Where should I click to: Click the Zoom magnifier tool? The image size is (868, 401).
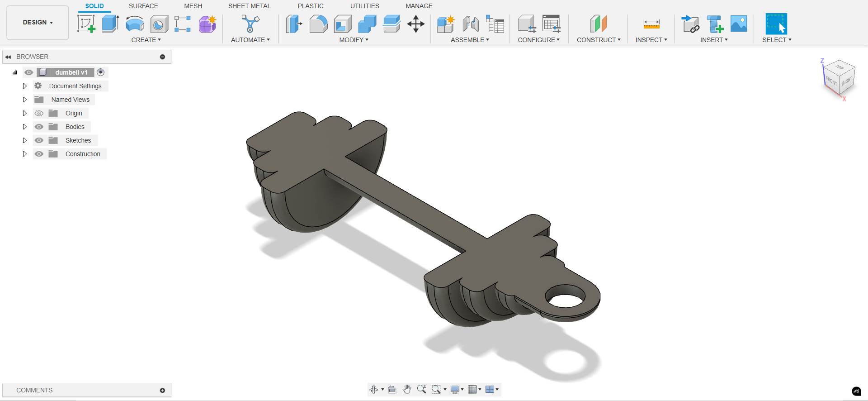pos(421,389)
